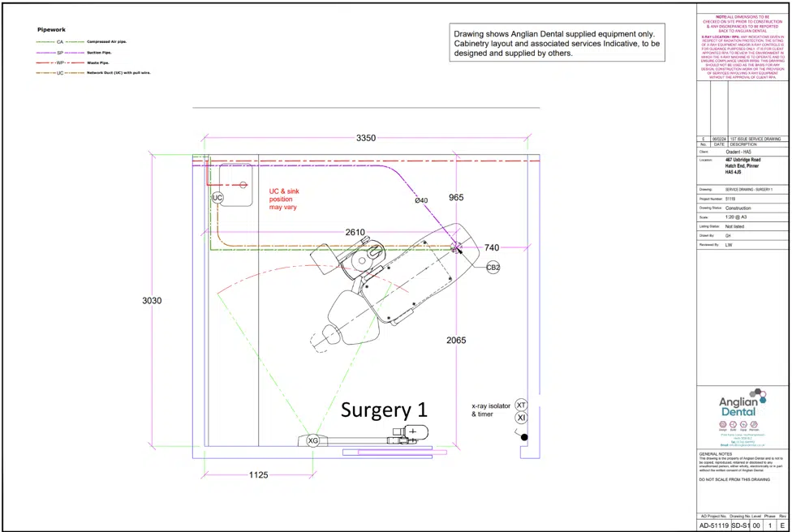Click the 3350 width dimension

(366, 139)
